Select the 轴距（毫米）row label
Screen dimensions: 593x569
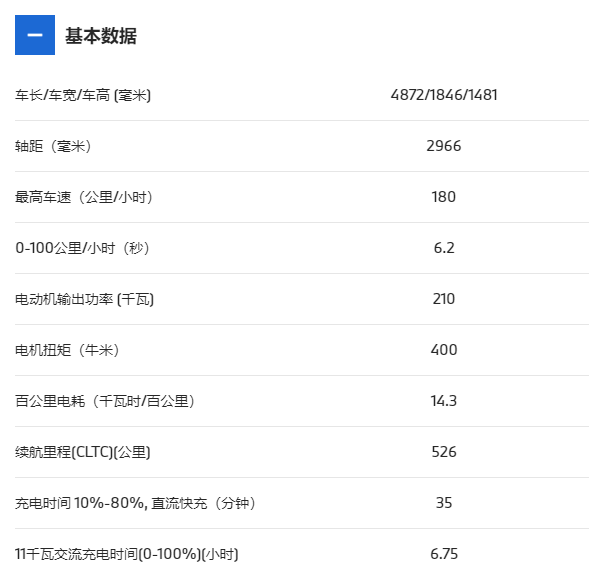[53, 146]
